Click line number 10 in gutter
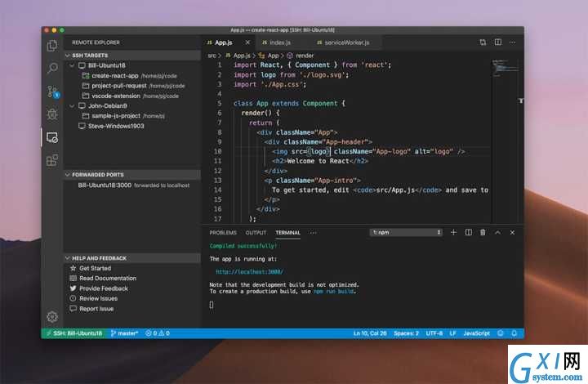The height and width of the screenshot is (384, 588). [217, 151]
